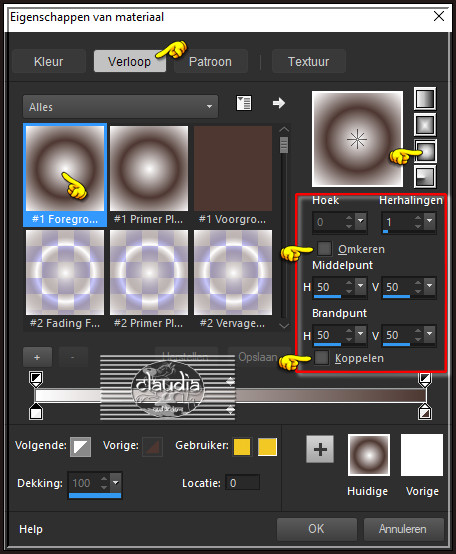Enable the Koppelen checkbox
Image resolution: width=456 pixels, height=554 pixels.
pyautogui.click(x=321, y=358)
